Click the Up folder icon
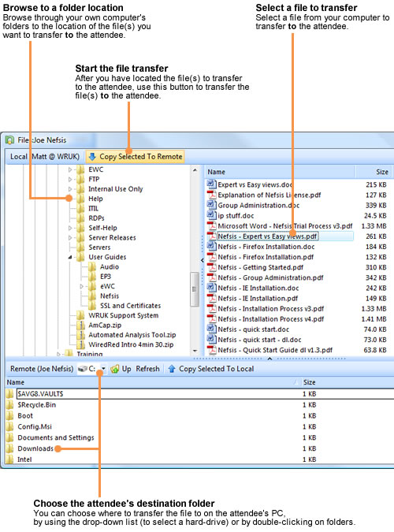 (x=115, y=369)
